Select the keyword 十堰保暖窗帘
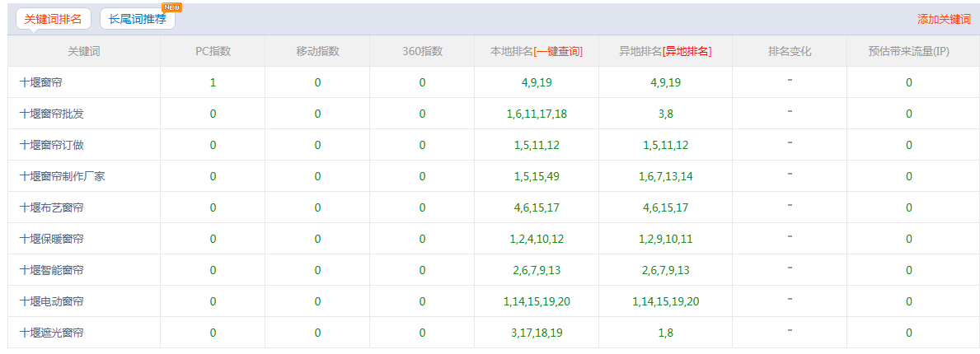This screenshot has height=354, width=980. pyautogui.click(x=51, y=239)
